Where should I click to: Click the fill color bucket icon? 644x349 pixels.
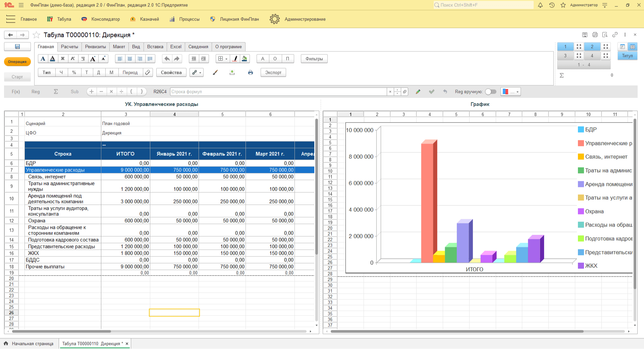pos(245,59)
